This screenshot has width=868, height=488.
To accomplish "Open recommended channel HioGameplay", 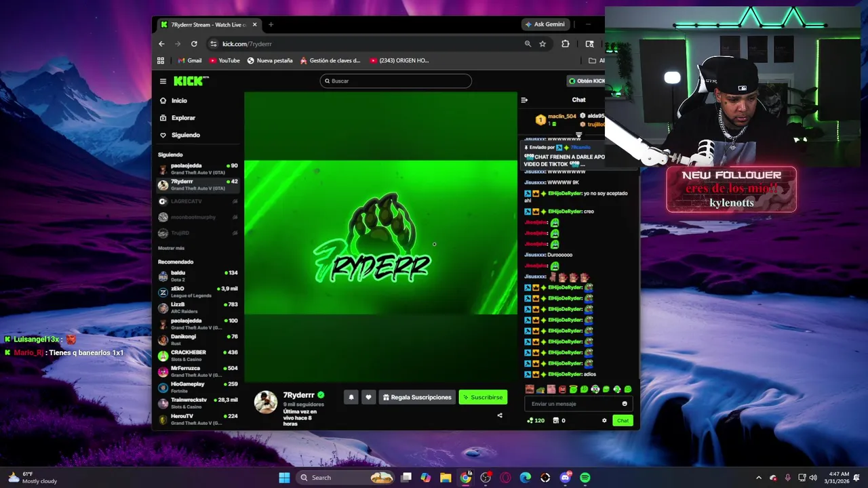I will (x=198, y=387).
